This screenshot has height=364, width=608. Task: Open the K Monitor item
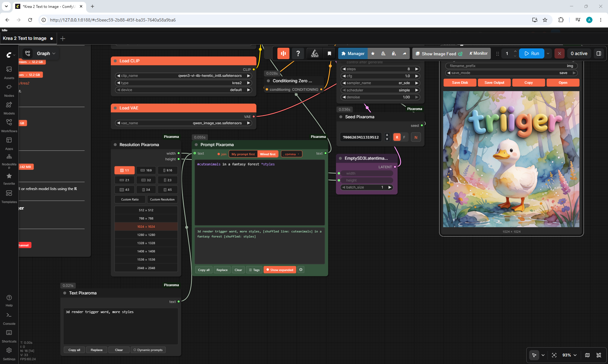pos(478,53)
